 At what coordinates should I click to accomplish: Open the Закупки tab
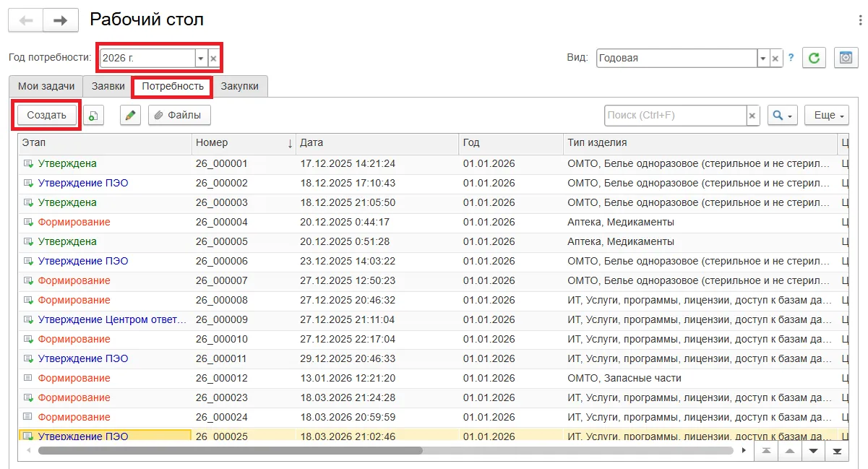click(x=240, y=86)
